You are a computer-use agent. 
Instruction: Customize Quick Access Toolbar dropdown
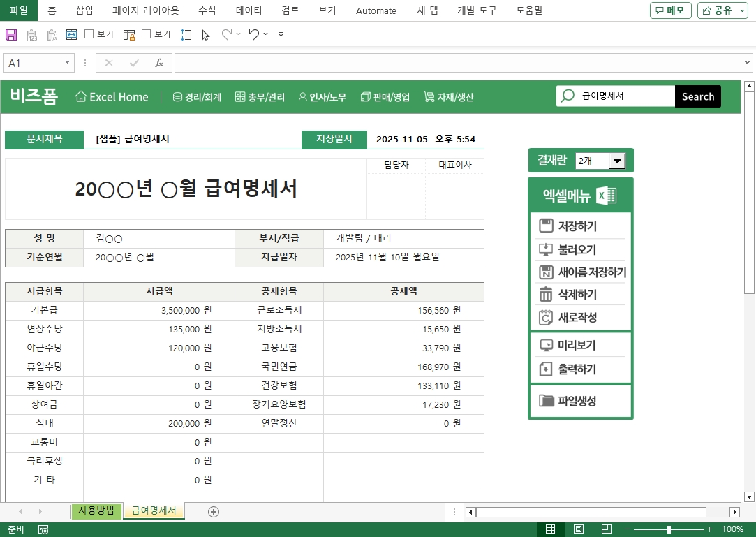(281, 34)
